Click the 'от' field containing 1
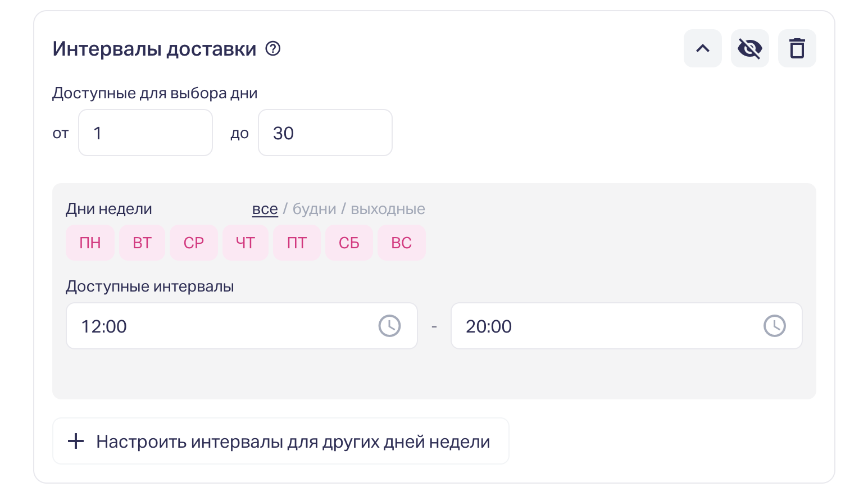 pos(146,133)
